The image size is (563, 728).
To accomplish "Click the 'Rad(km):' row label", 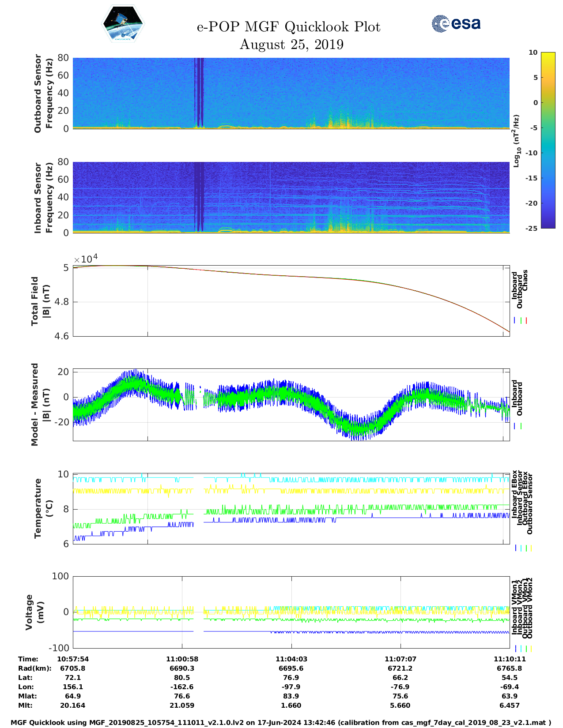I will coord(34,668).
